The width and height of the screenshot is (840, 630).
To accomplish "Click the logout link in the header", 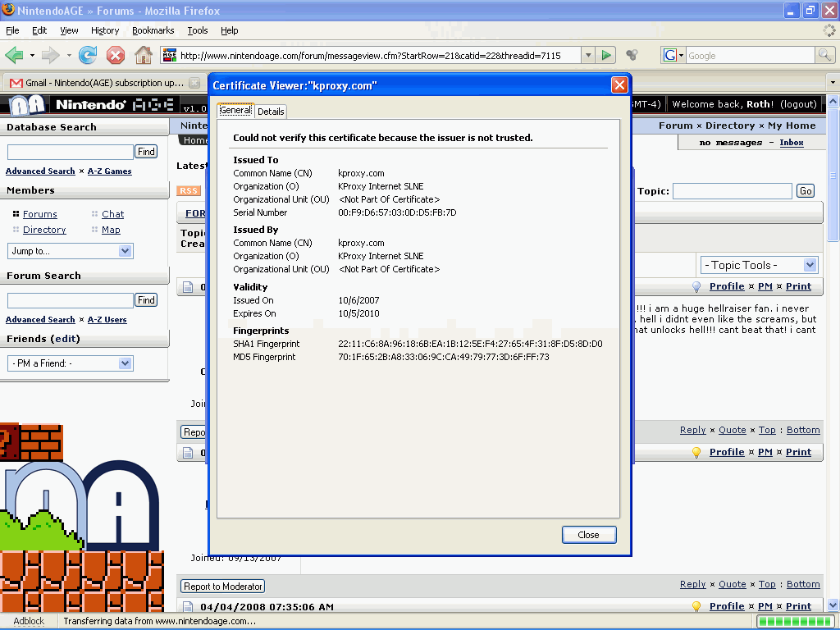I will (x=798, y=104).
